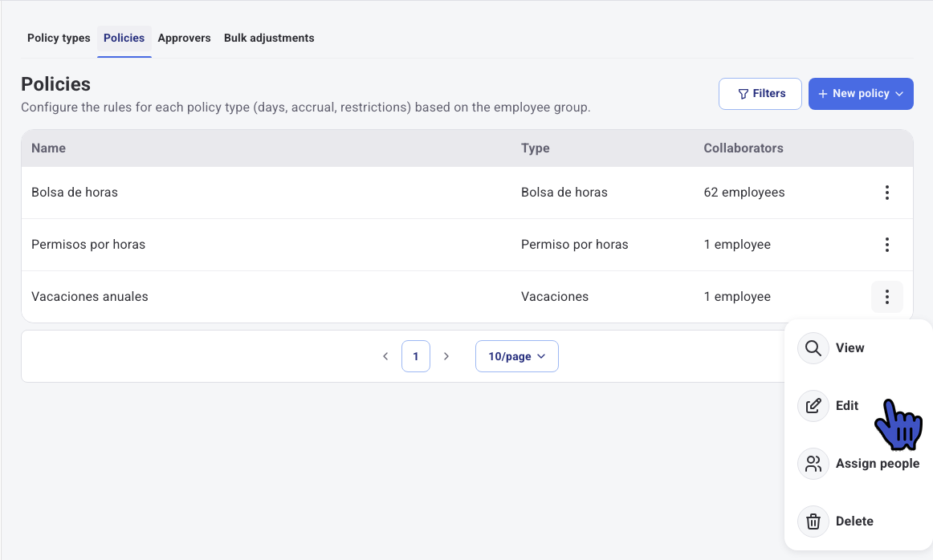
Task: Click the Vacaciones type cell
Action: (x=555, y=297)
